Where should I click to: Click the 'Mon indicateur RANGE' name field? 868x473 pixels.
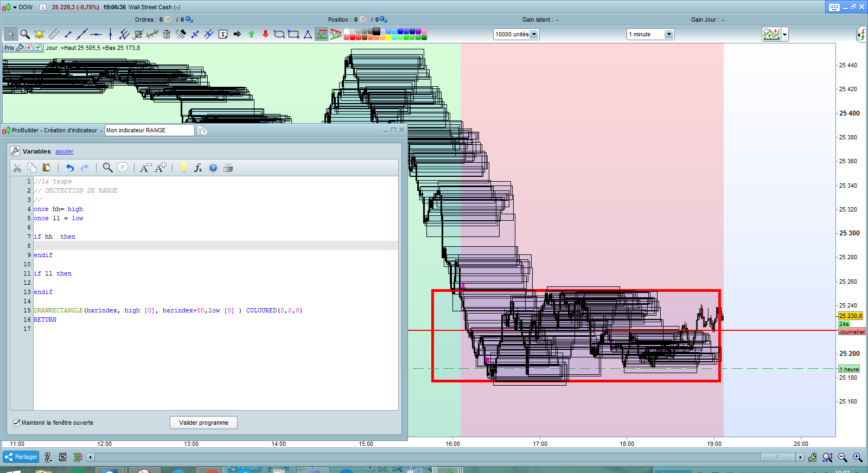(x=149, y=130)
